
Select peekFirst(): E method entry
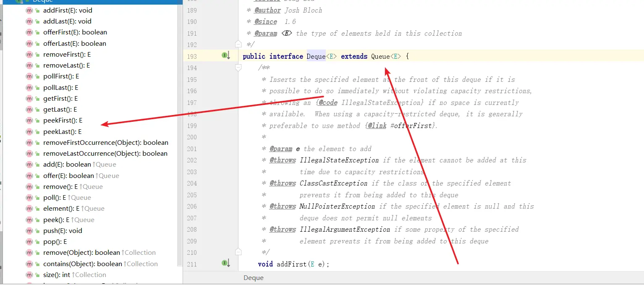coord(63,120)
